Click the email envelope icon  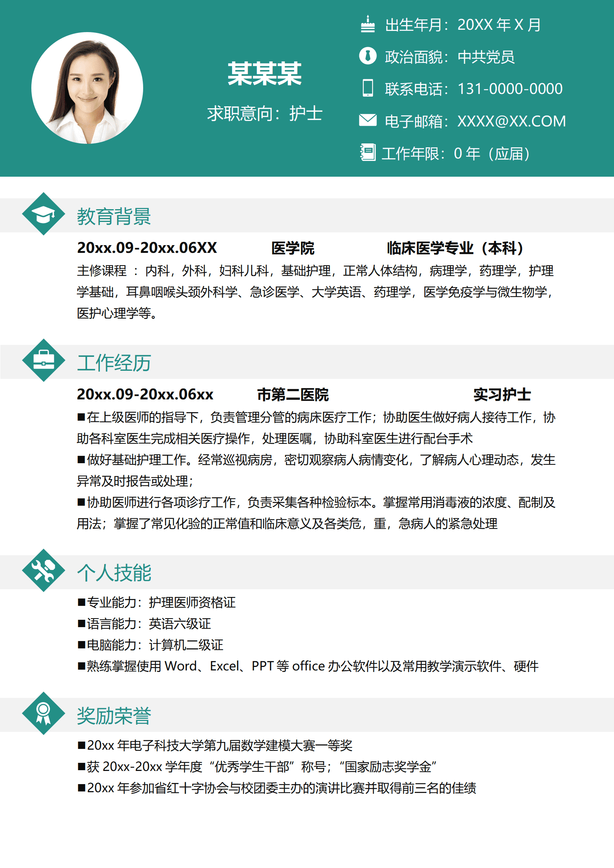(x=368, y=120)
